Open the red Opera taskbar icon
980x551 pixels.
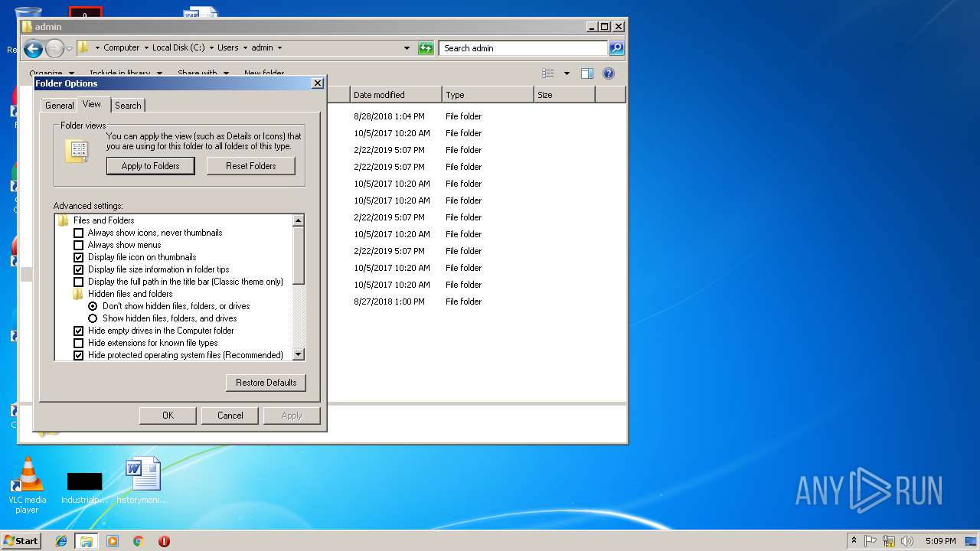coord(164,541)
